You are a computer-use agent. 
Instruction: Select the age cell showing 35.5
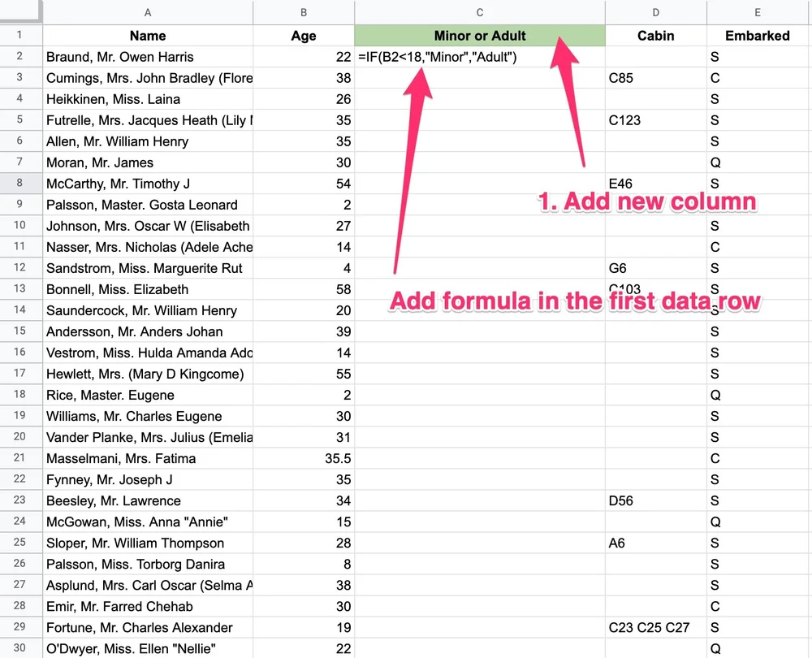[304, 458]
